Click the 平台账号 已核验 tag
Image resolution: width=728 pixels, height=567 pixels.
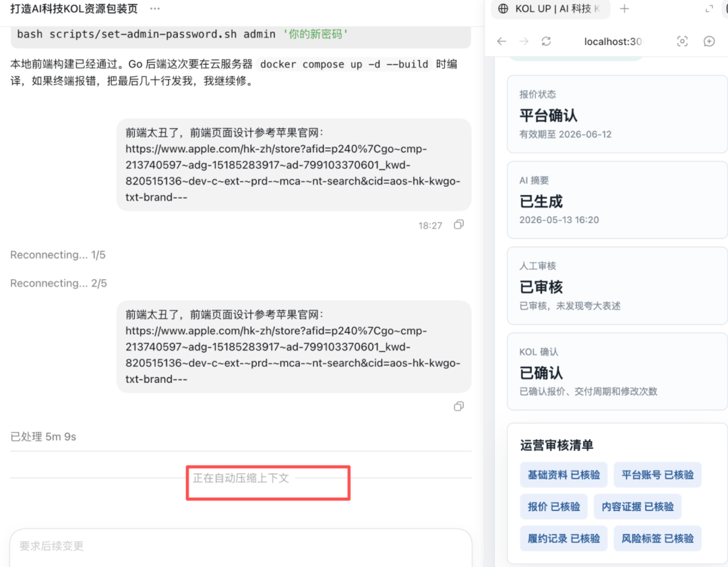click(x=657, y=475)
